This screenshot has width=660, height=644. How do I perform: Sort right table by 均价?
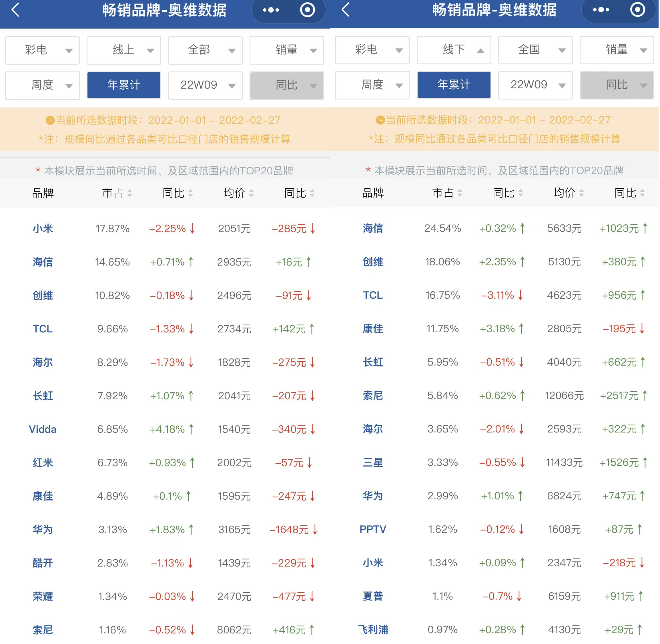pyautogui.click(x=569, y=193)
